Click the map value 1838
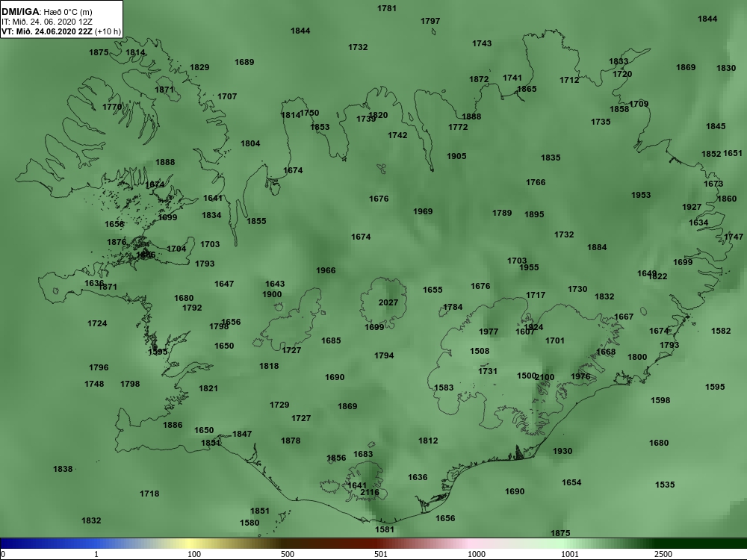Viewport: 747px width, 560px height. (63, 469)
